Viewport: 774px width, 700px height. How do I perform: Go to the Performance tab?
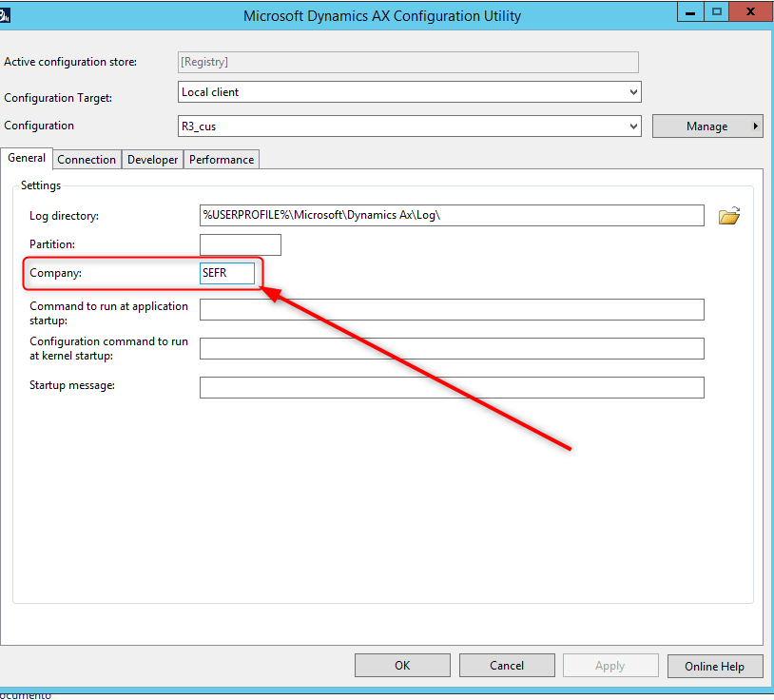point(222,160)
